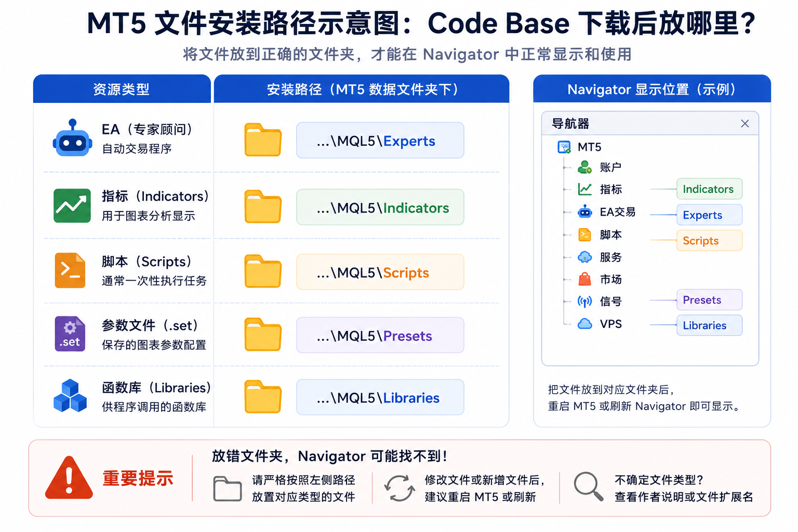
Task: Click the green Indicators chart icon
Action: point(72,206)
